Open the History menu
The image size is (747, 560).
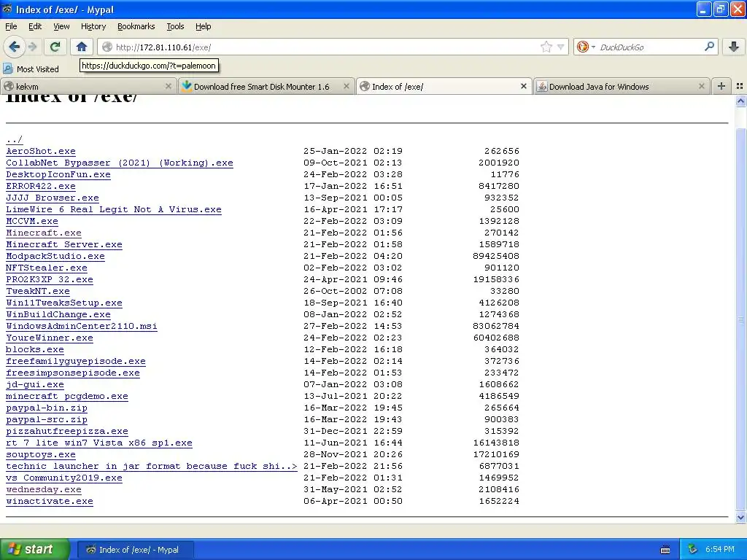93,26
